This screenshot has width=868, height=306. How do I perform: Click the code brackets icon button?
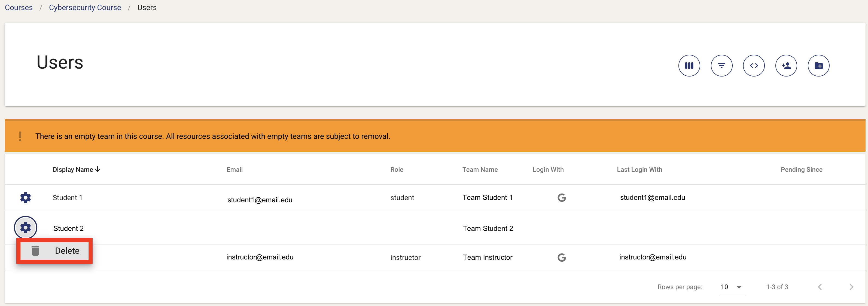(x=754, y=66)
